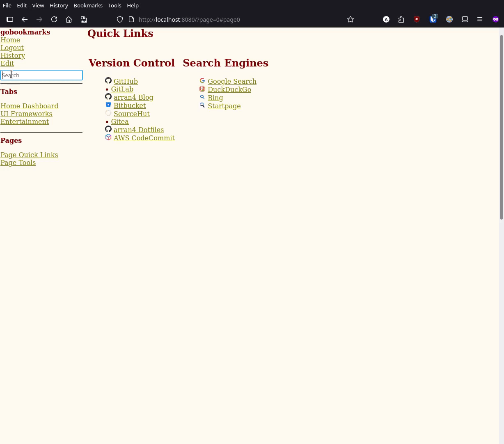Open the SourceHut bookmark link
The image size is (504, 444).
pos(131,114)
